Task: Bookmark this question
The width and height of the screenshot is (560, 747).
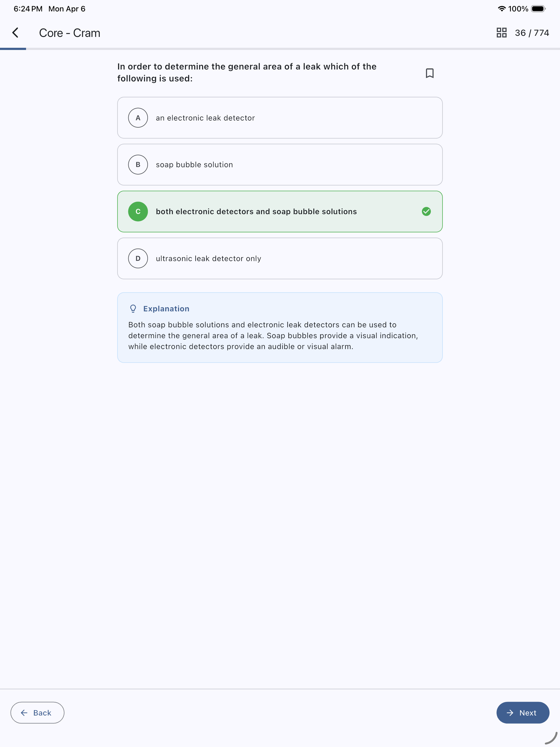Action: 430,73
